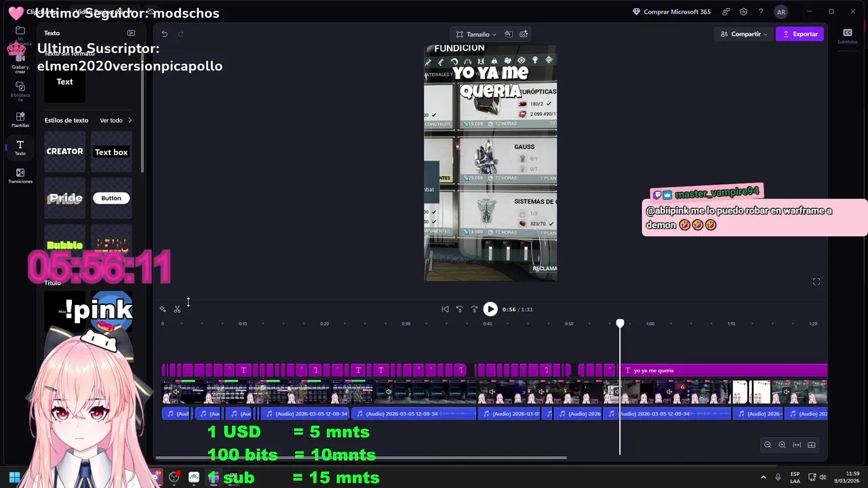Image resolution: width=868 pixels, height=488 pixels.
Task: Zoom in the timeline
Action: point(782,445)
